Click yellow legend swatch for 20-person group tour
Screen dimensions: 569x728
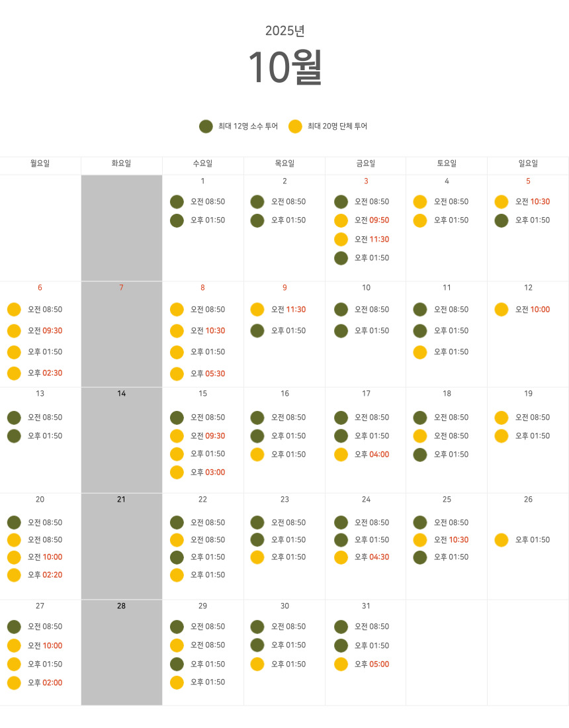point(295,126)
